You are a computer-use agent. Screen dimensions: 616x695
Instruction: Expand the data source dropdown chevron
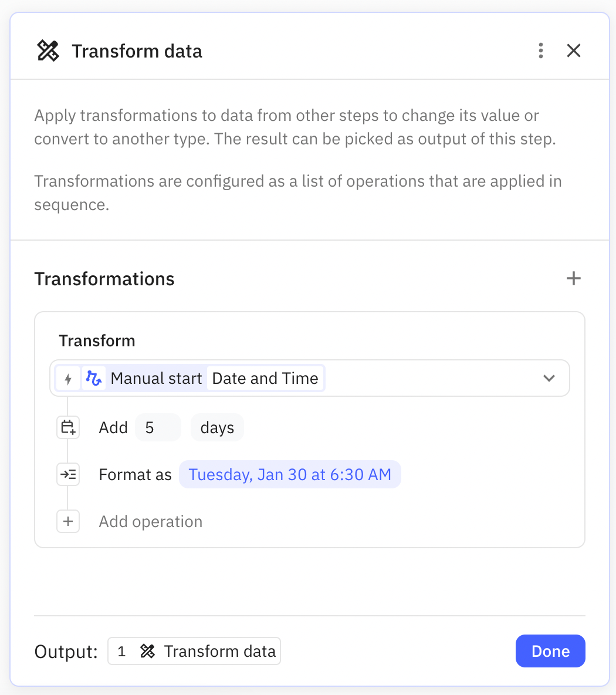click(549, 378)
